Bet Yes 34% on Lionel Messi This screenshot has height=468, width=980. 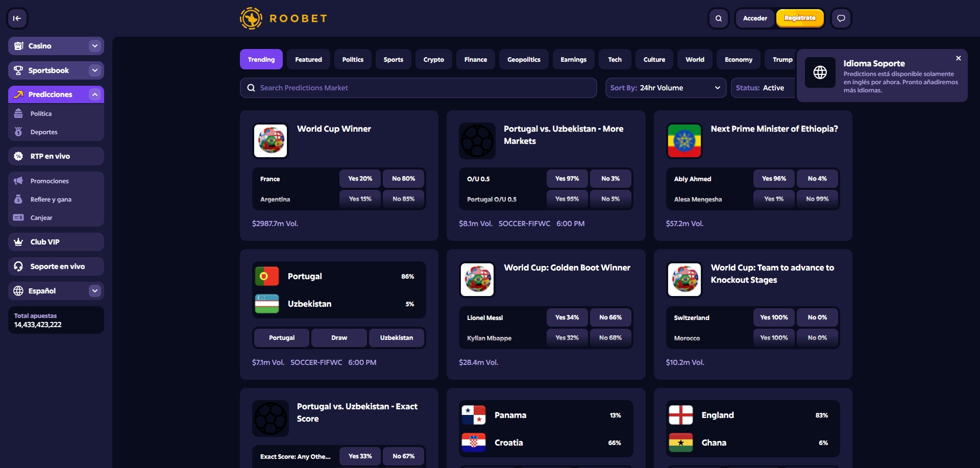[567, 317]
